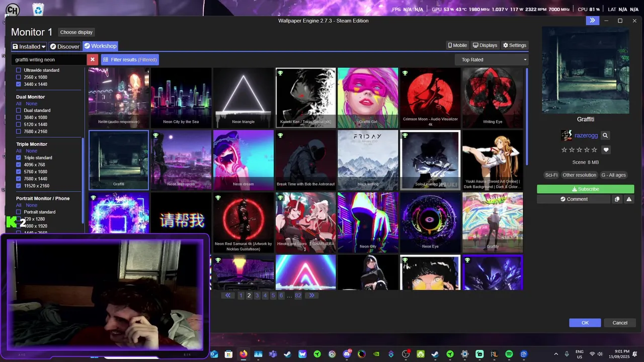Open Comment on Steam
Screen dimensions: 644x362
tap(574, 199)
